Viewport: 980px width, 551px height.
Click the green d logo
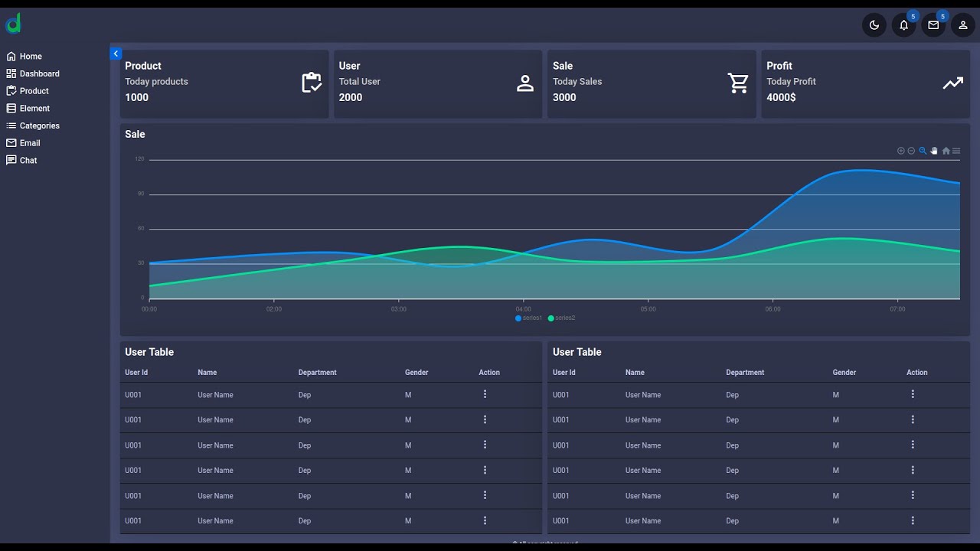pyautogui.click(x=13, y=24)
